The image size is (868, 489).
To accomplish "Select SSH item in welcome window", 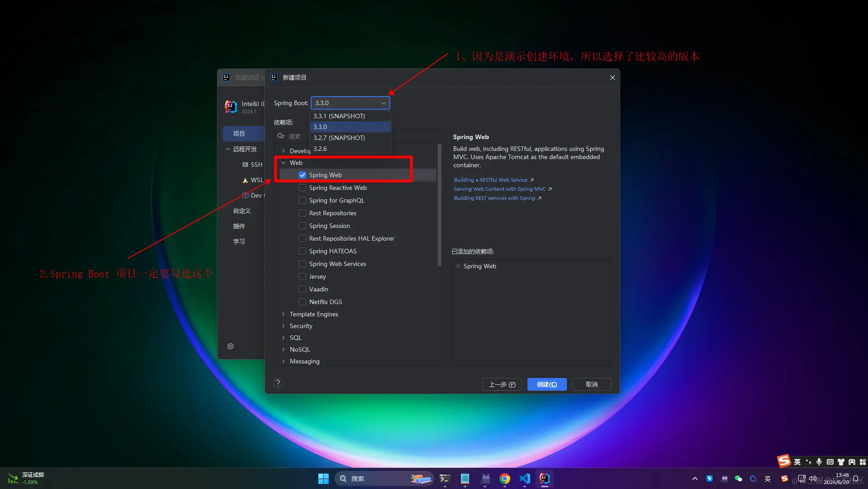I will click(x=253, y=165).
